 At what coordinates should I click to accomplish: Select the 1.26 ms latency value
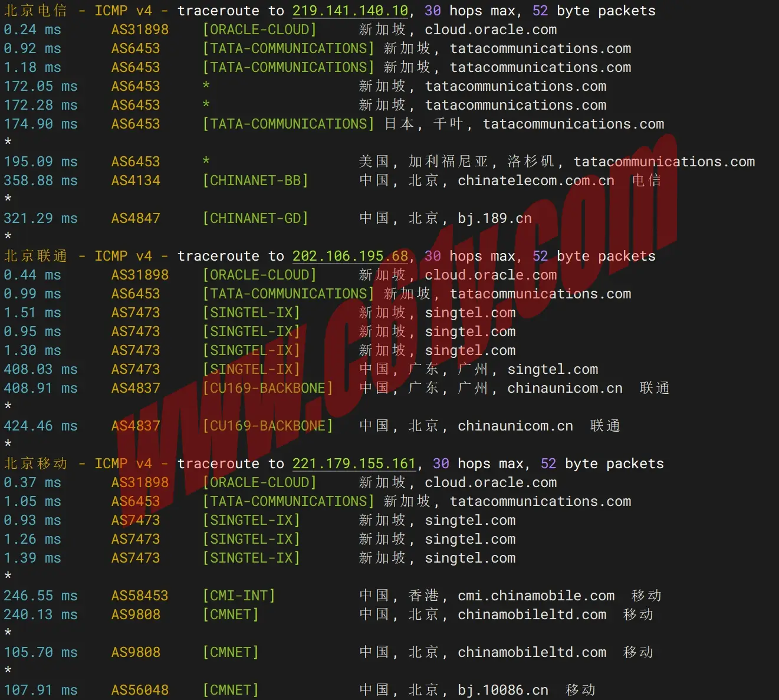point(32,539)
